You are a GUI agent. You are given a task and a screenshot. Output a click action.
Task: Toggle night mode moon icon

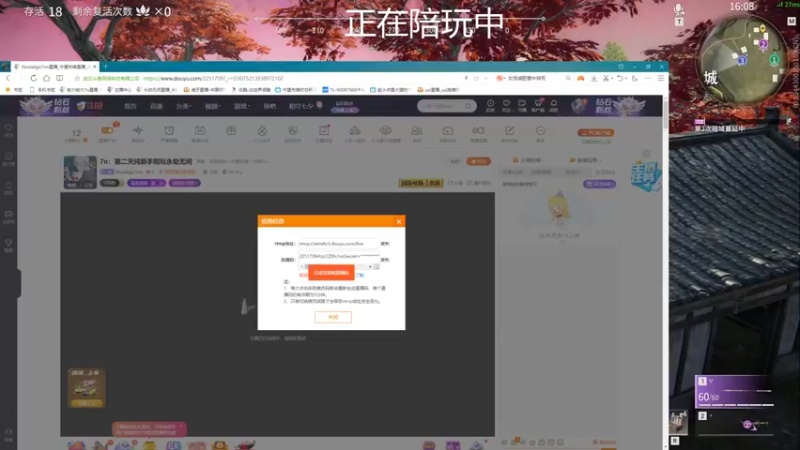point(635,79)
